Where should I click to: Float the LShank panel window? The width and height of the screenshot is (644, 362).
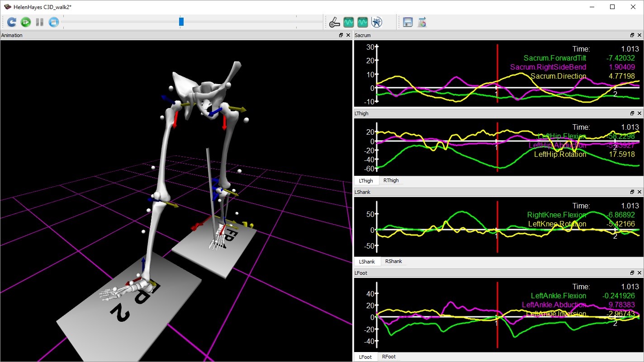[x=632, y=192]
